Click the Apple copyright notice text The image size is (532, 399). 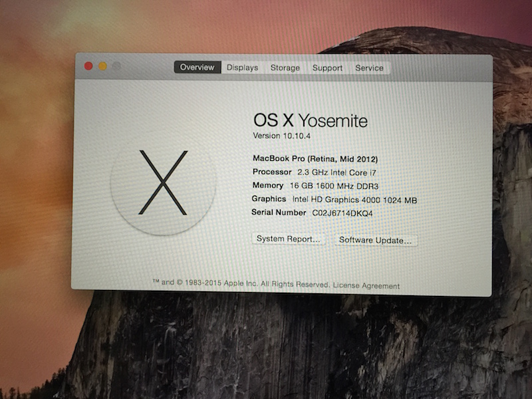[x=241, y=283]
